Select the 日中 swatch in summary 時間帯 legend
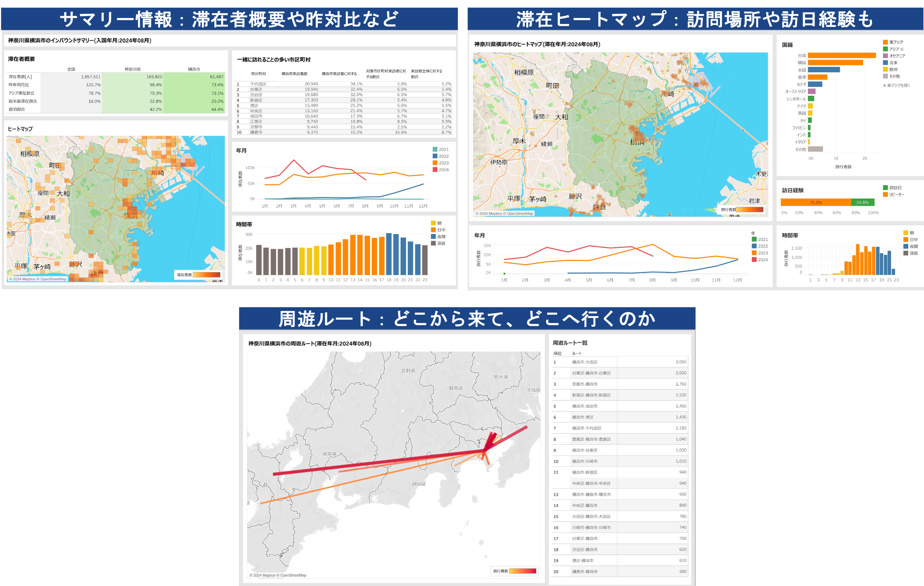This screenshot has height=586, width=924. [x=433, y=230]
